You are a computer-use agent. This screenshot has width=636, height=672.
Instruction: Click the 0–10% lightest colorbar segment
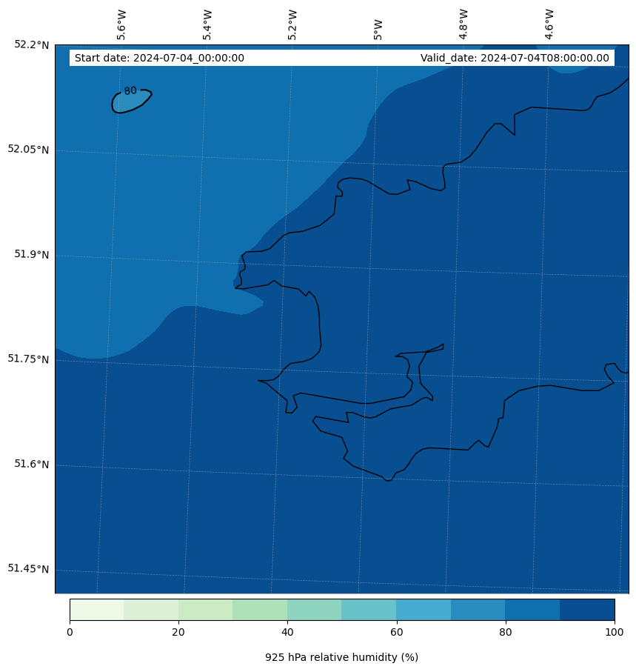point(96,609)
